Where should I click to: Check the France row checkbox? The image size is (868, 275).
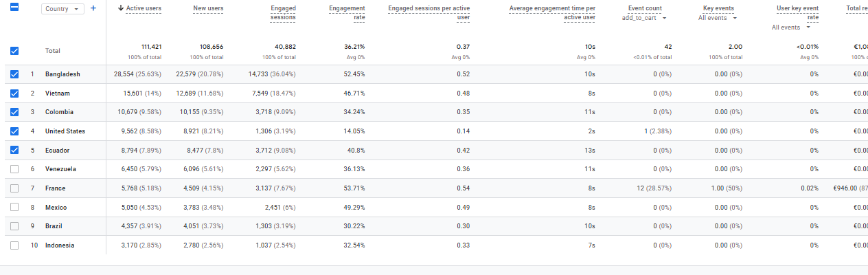14,188
